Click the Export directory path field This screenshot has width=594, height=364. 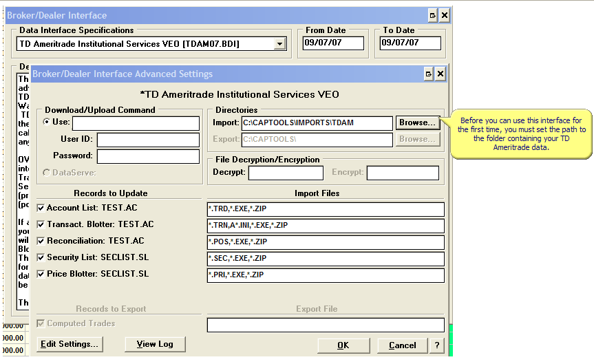[x=317, y=140]
